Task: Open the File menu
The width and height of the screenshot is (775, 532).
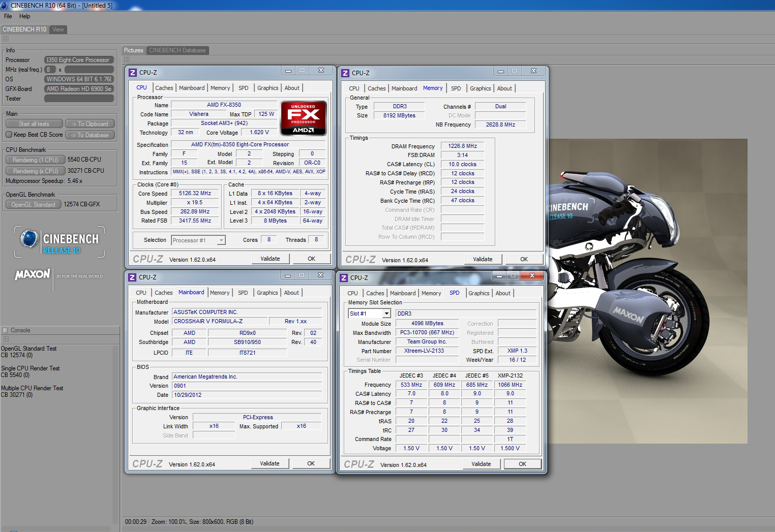Action: (x=8, y=16)
